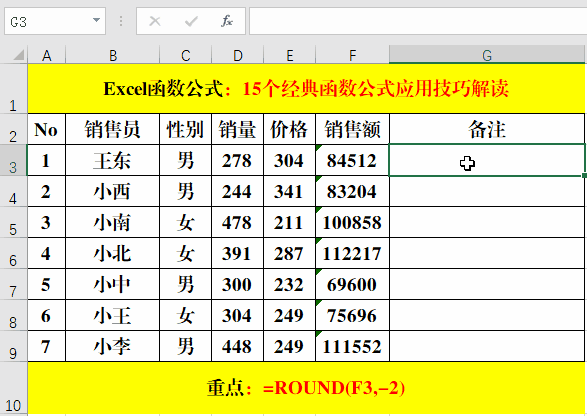Open Insert Function fx dialog
The image size is (587, 416).
[227, 21]
